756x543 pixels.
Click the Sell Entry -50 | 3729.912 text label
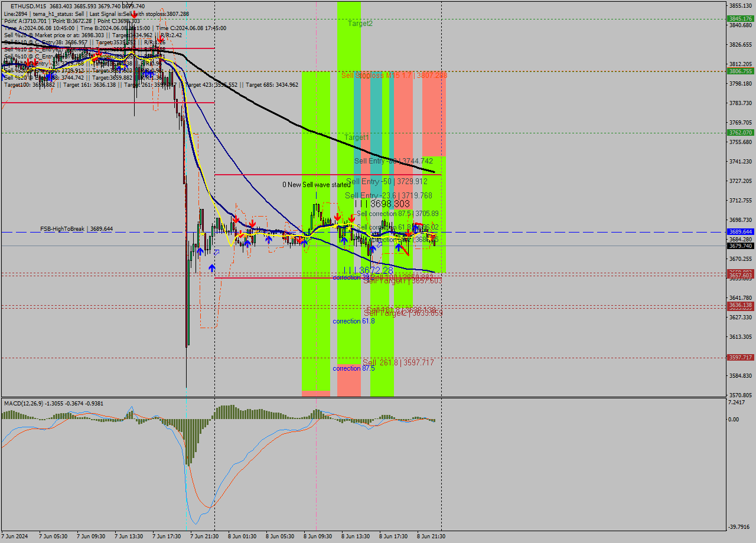coord(386,181)
